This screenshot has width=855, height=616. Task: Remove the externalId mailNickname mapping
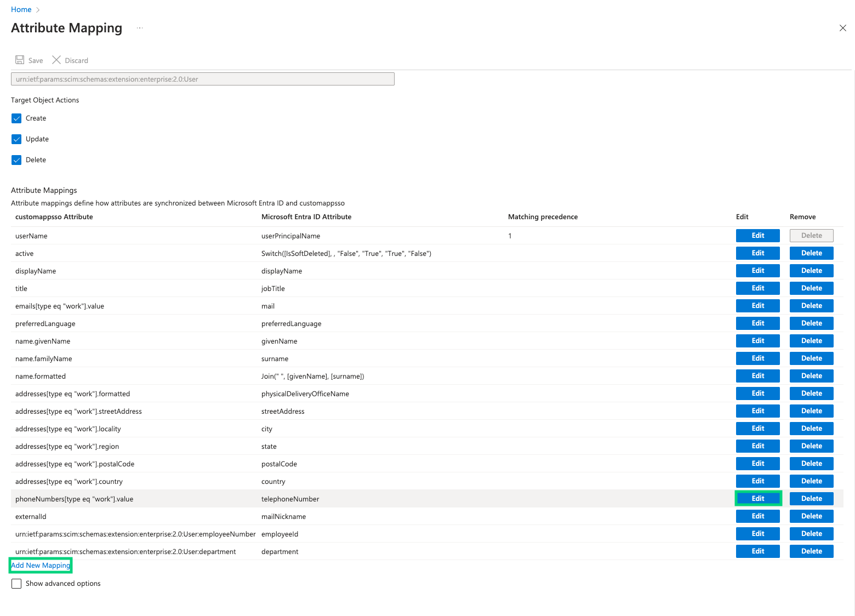point(811,516)
